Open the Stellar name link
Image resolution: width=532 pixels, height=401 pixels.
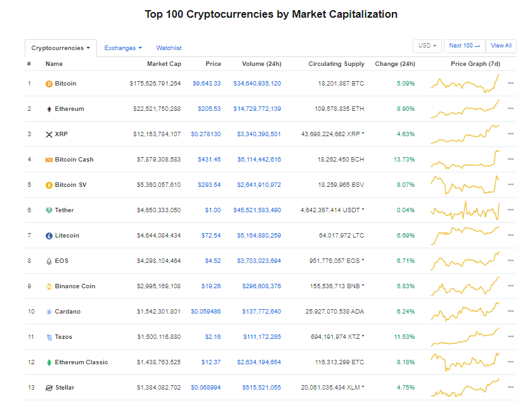(65, 388)
